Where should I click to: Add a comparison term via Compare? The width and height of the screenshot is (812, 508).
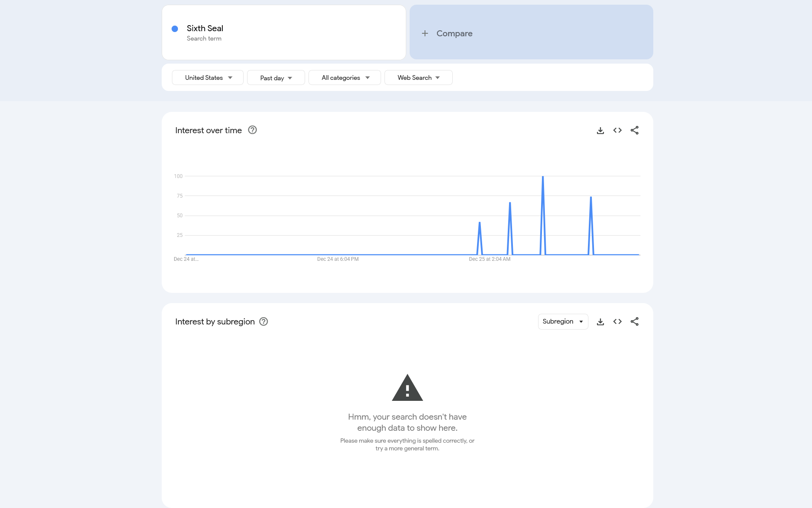531,32
